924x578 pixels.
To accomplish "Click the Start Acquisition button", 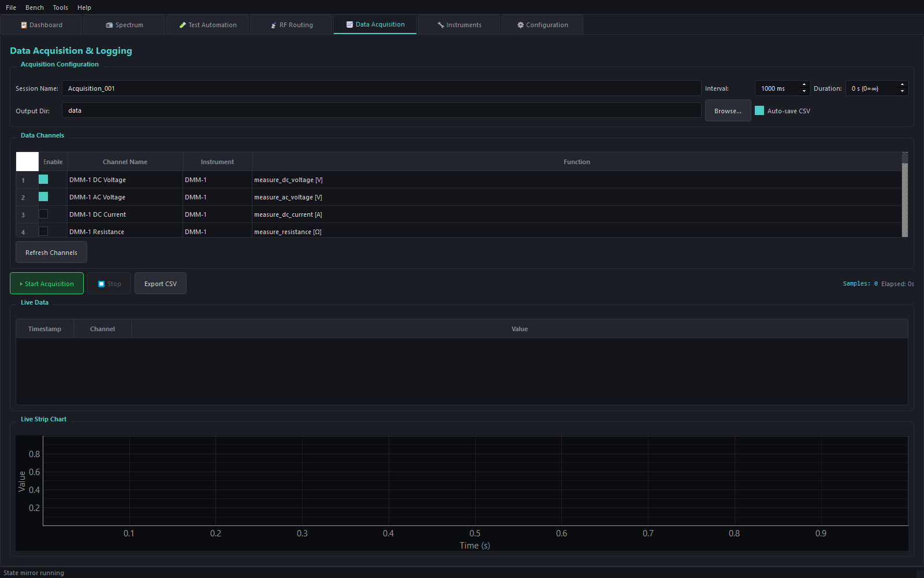I will (47, 283).
